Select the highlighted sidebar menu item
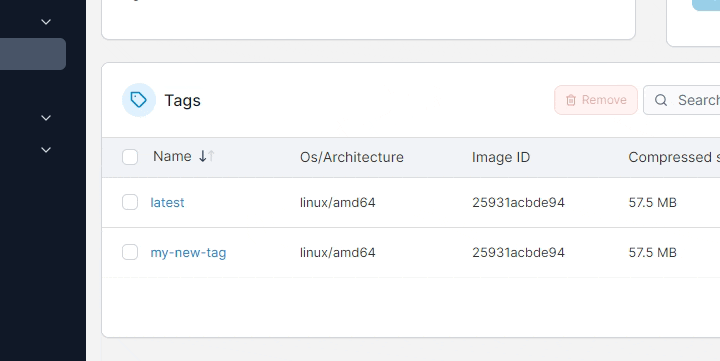 33,54
